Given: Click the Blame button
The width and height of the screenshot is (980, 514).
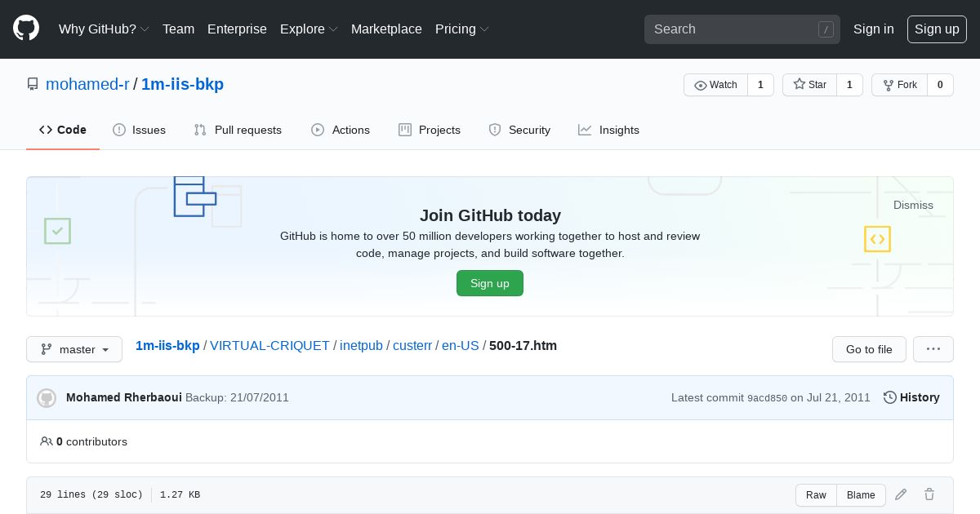Looking at the screenshot, I should (861, 495).
